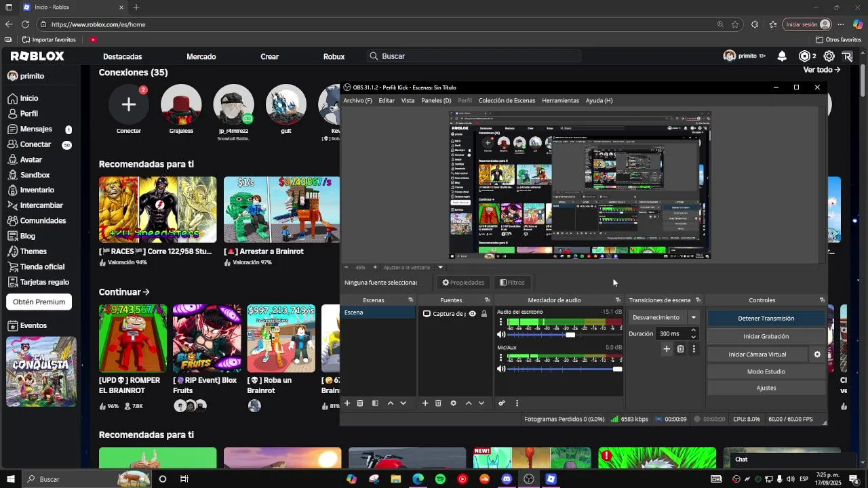Viewport: 868px width, 488px height.
Task: Open Roblox Mensajes sidebar link
Action: pyautogui.click(x=36, y=129)
